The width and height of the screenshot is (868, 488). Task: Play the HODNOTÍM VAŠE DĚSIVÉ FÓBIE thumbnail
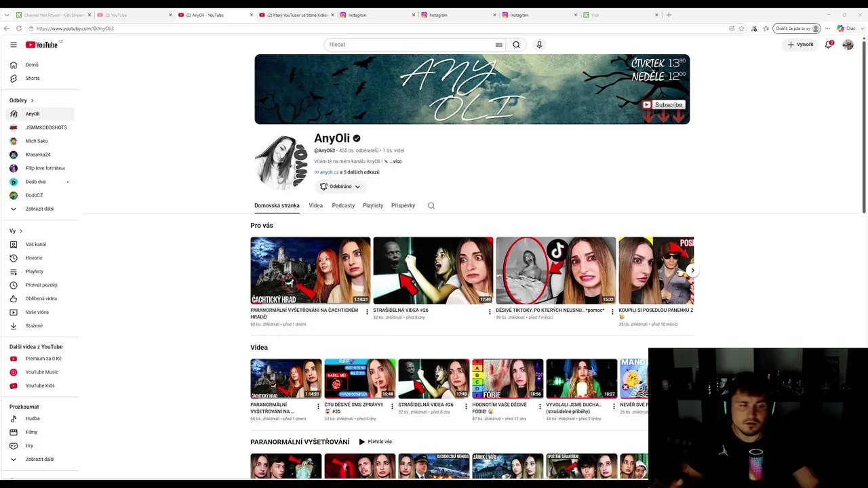(x=508, y=379)
